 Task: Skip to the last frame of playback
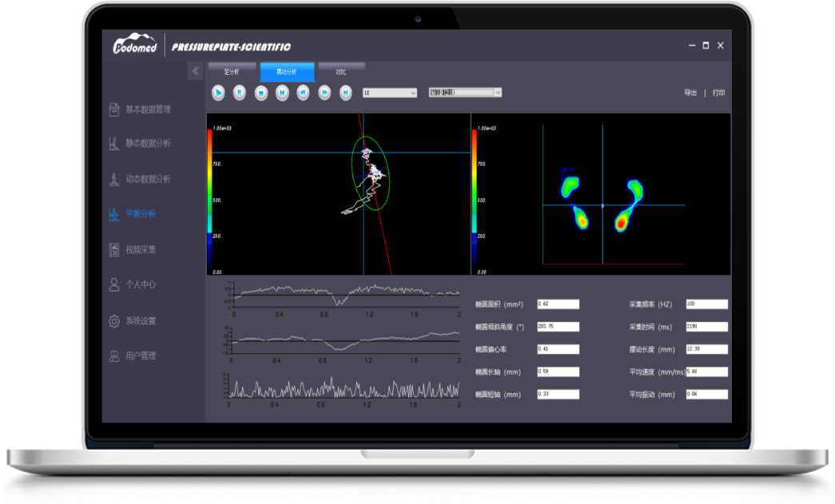pos(345,93)
